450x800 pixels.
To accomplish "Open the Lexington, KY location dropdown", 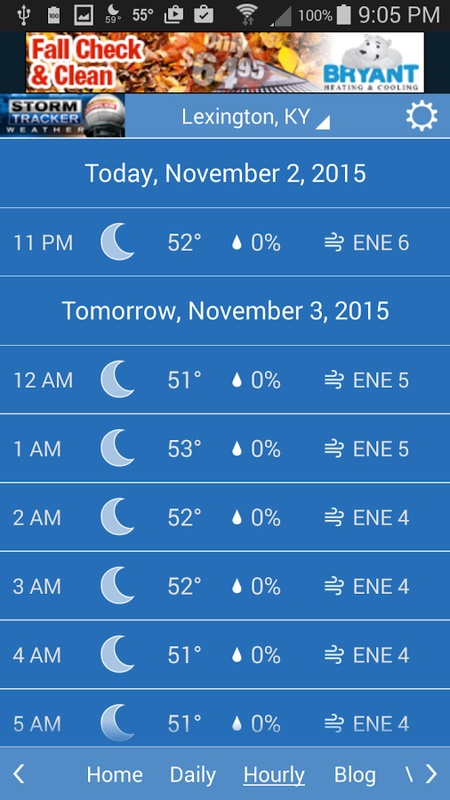I will pos(255,117).
